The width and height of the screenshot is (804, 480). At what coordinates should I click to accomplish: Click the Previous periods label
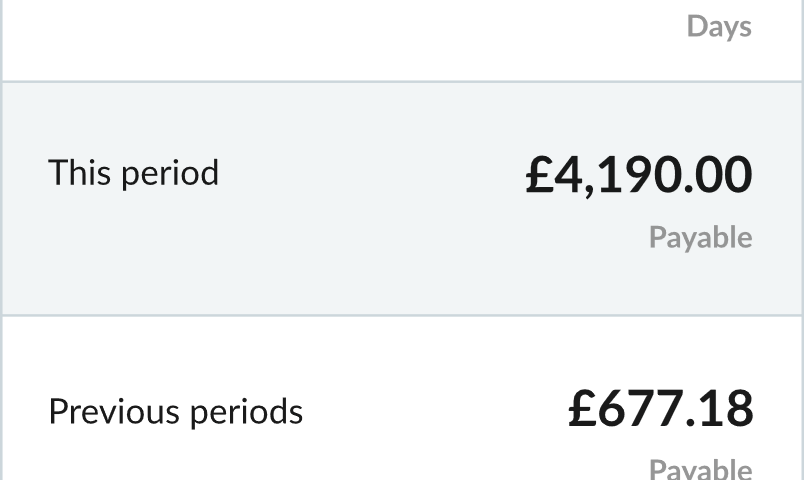(176, 412)
